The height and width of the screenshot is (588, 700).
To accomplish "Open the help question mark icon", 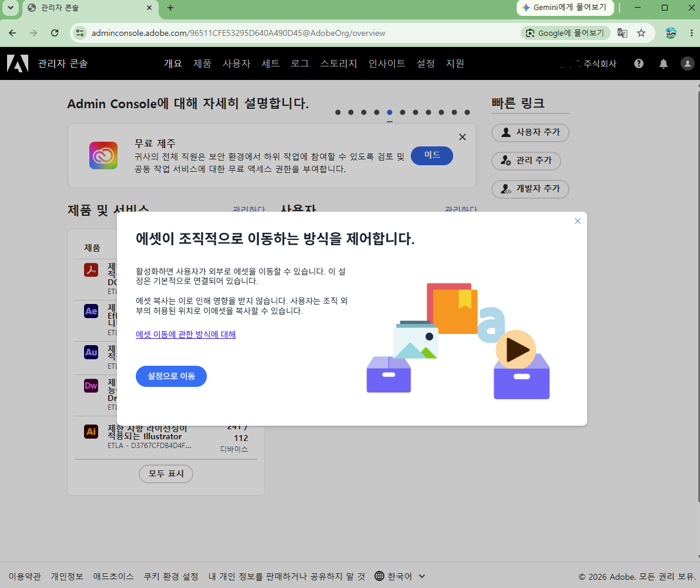I will [x=639, y=64].
